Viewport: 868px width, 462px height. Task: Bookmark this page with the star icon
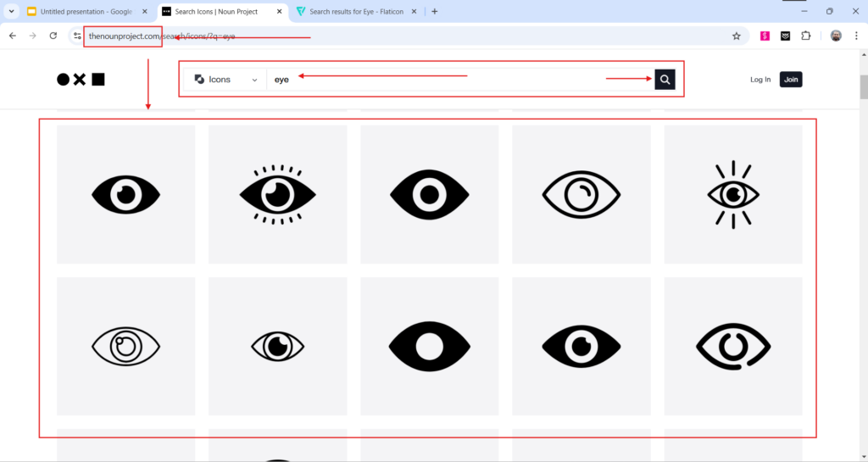736,36
